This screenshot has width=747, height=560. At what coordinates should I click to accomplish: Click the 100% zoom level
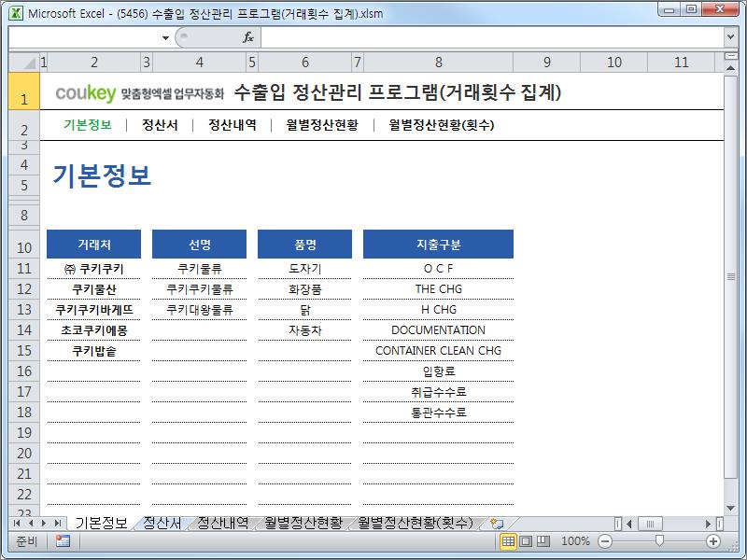[x=575, y=541]
